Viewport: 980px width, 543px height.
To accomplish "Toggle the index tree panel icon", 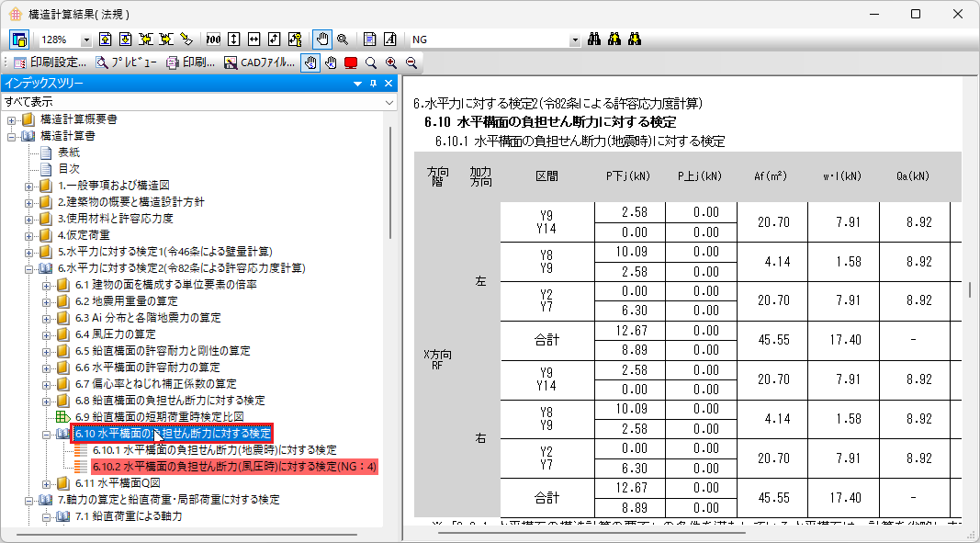I will (19, 40).
